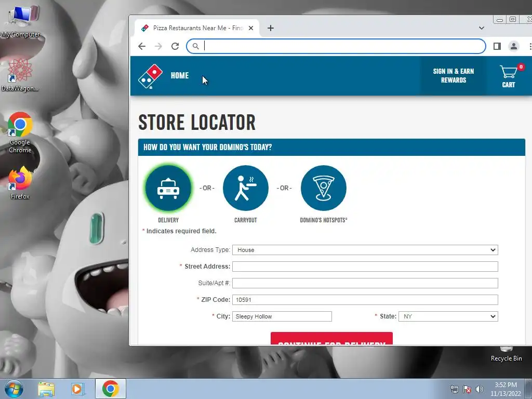Viewport: 532px width, 399px height.
Task: Click the Suite/Apt # field
Action: (x=365, y=283)
